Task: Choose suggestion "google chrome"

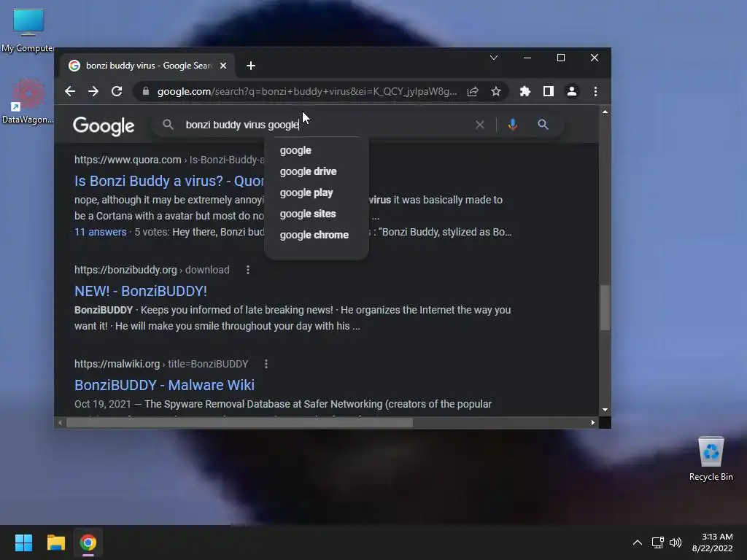Action: coord(314,236)
